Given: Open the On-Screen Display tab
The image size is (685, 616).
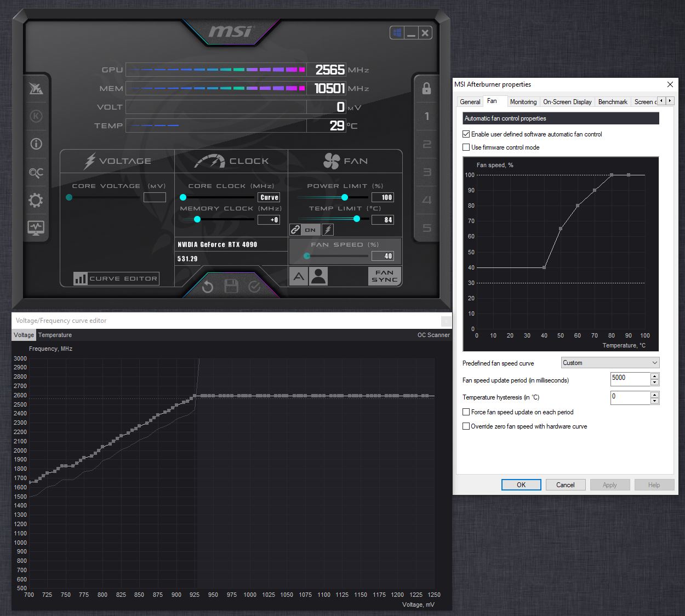Looking at the screenshot, I should tap(567, 102).
